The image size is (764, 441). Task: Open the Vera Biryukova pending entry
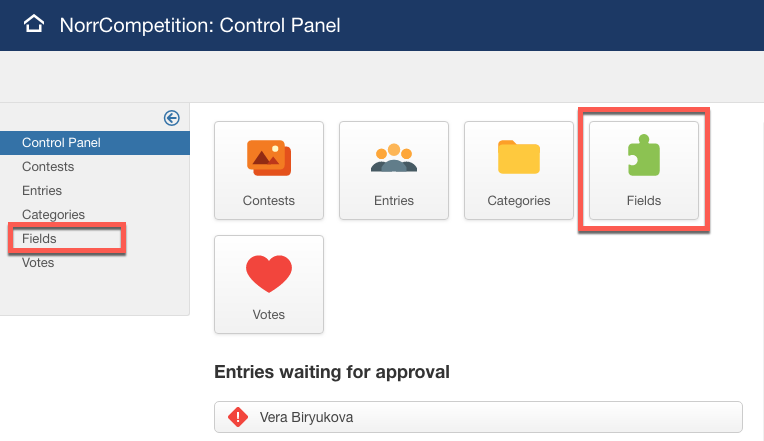point(306,417)
